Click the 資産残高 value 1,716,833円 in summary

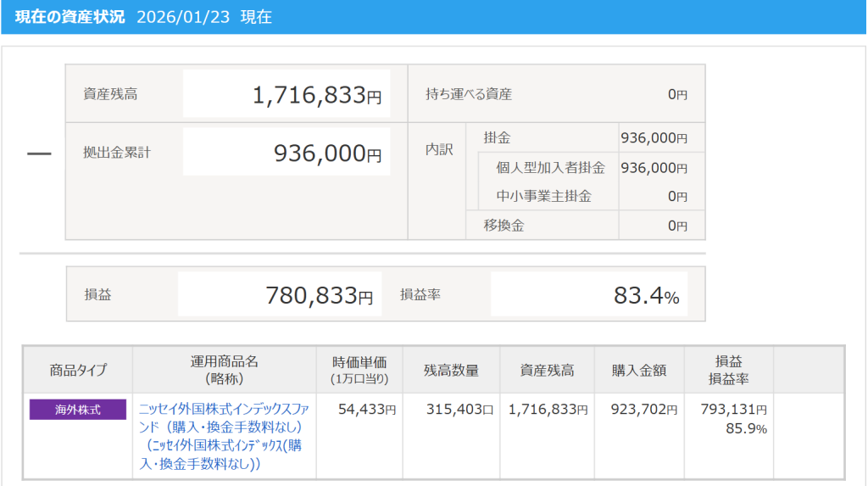(x=317, y=95)
